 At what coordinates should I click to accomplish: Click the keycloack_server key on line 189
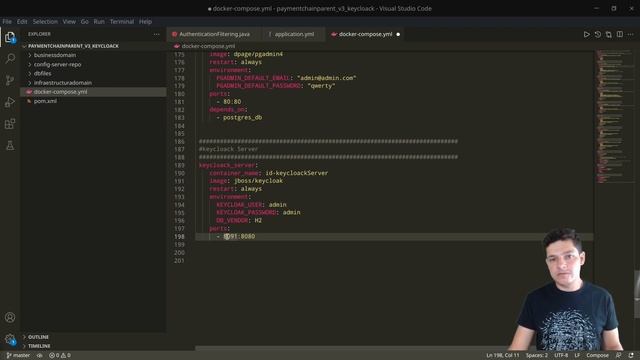pyautogui.click(x=227, y=165)
